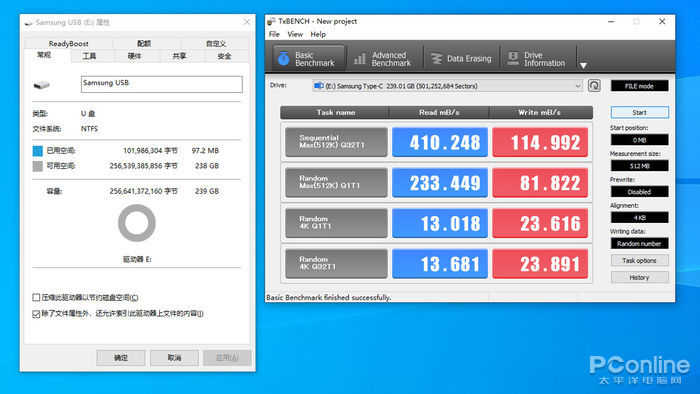Click the Samsung USB name input field
The width and height of the screenshot is (700, 394).
point(162,84)
